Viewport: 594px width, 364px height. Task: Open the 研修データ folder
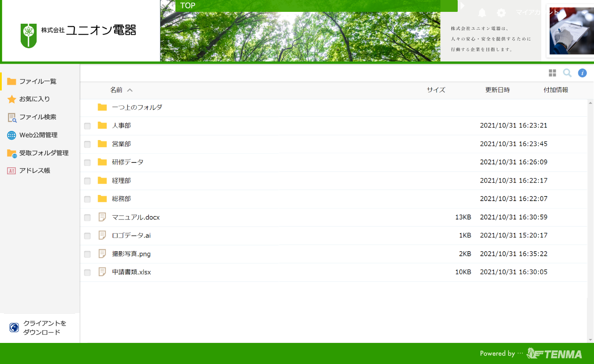[128, 162]
